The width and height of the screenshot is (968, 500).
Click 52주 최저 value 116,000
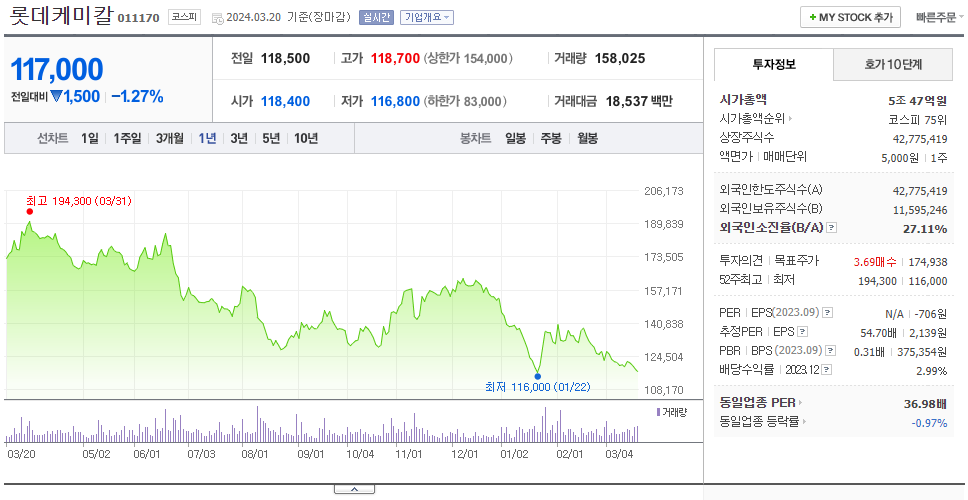[x=928, y=281]
